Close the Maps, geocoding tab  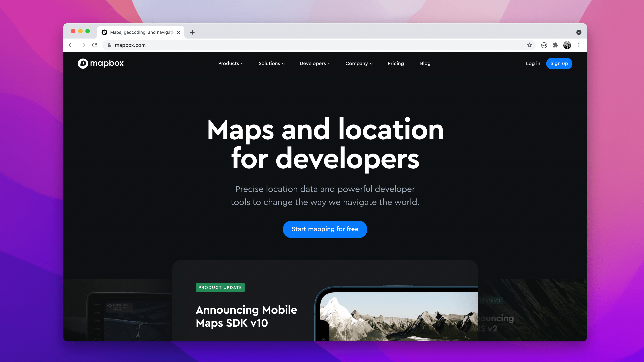tap(179, 32)
